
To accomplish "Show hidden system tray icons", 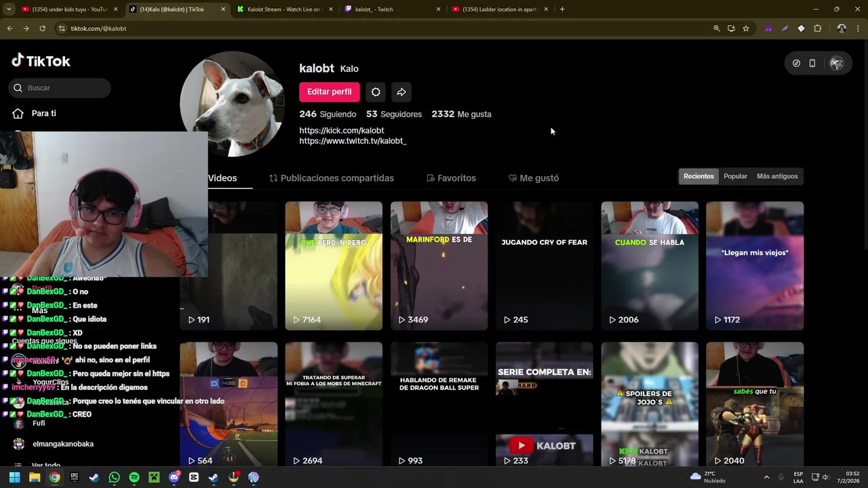I will 766,477.
